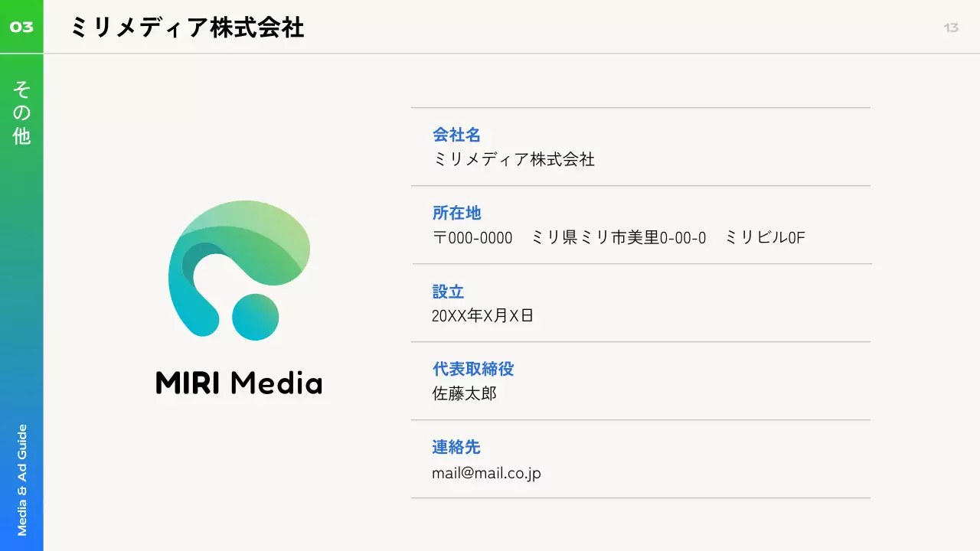Click page number 13
Image resolution: width=980 pixels, height=551 pixels.
tap(951, 28)
